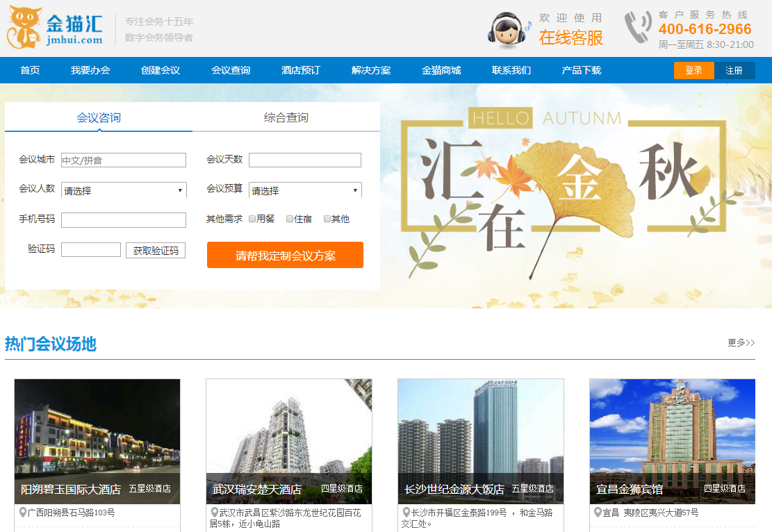Tick the 其他 requirement checkbox
This screenshot has width=772, height=532.
327,219
